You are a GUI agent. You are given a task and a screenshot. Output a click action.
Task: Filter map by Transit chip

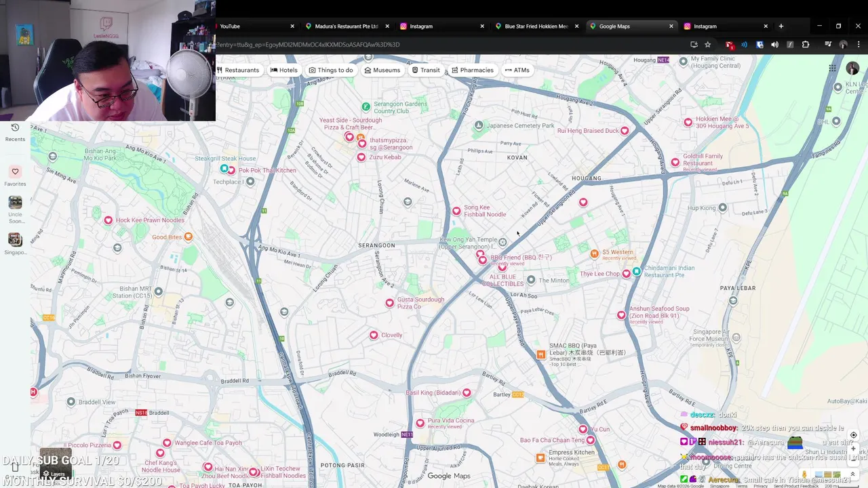pyautogui.click(x=426, y=70)
